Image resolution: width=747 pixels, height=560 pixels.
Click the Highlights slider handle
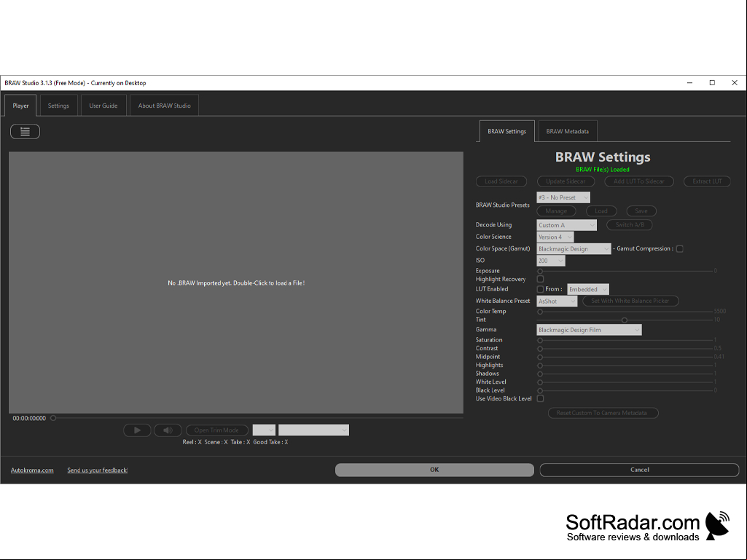coord(540,366)
